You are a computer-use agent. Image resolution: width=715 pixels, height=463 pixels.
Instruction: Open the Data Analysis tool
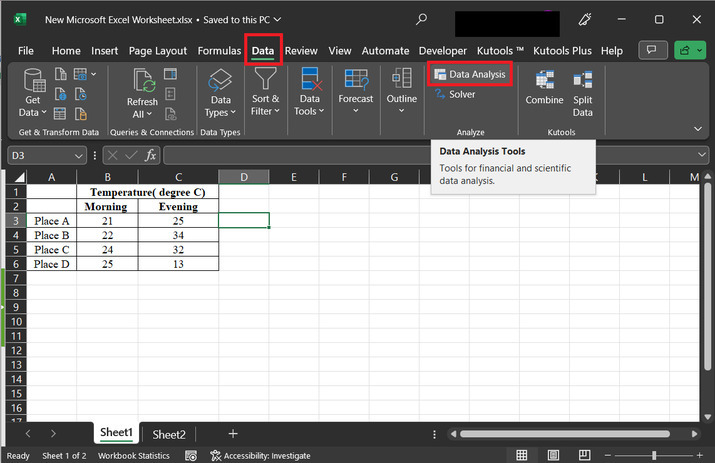(x=470, y=74)
